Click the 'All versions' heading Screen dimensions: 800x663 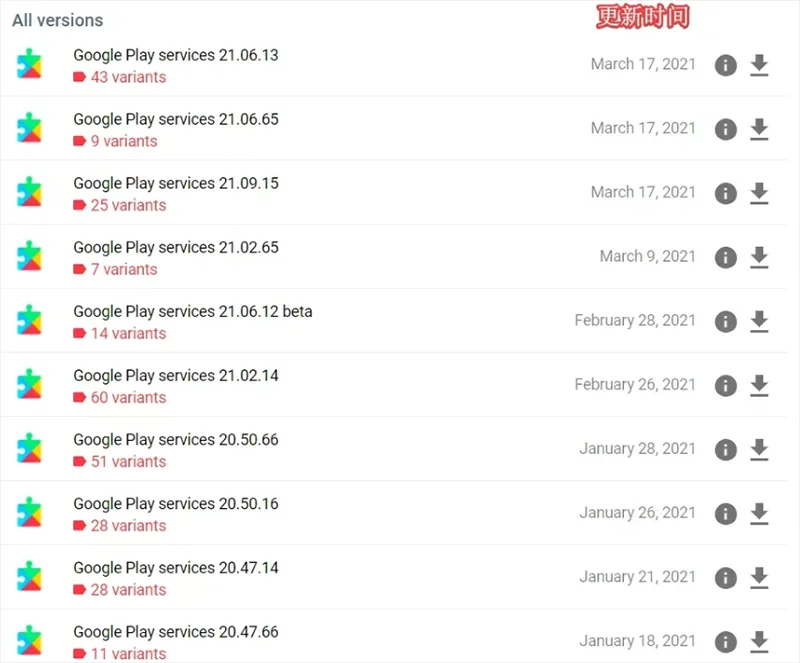pos(58,20)
